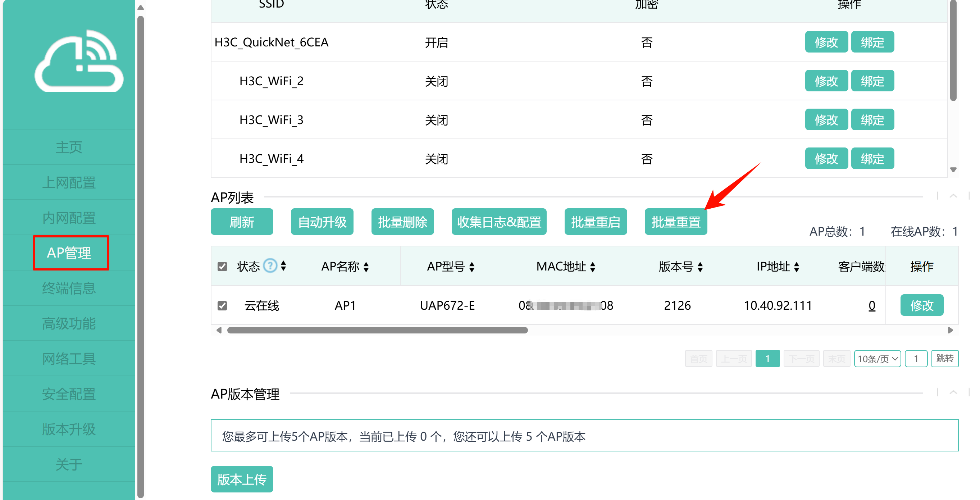Open 安全配置 in the sidebar
980x500 pixels.
click(x=69, y=394)
